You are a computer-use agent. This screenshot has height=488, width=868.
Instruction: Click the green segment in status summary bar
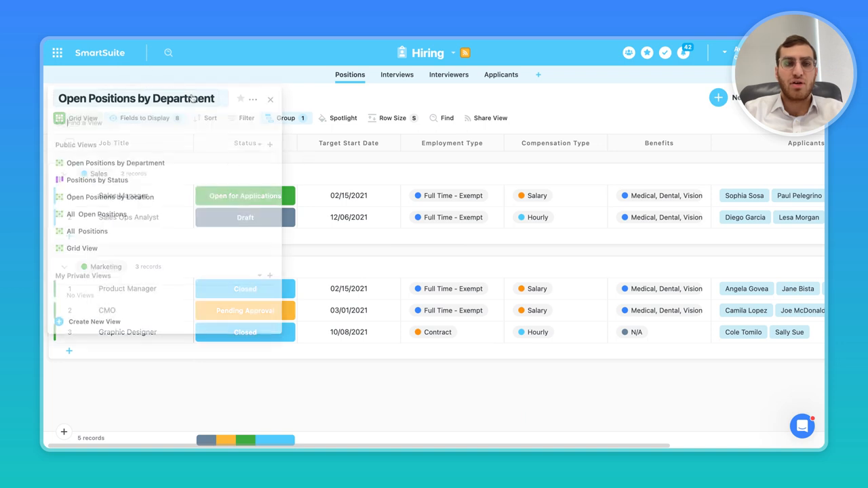coord(245,440)
